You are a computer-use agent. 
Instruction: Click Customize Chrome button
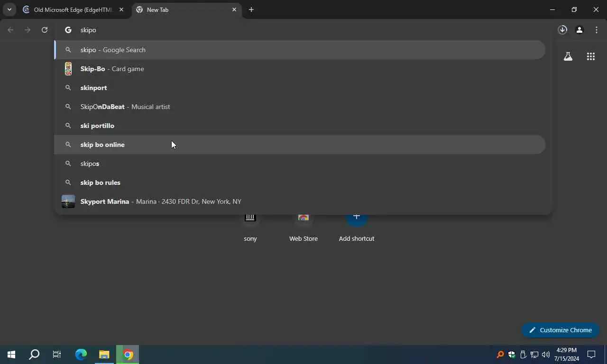click(561, 330)
